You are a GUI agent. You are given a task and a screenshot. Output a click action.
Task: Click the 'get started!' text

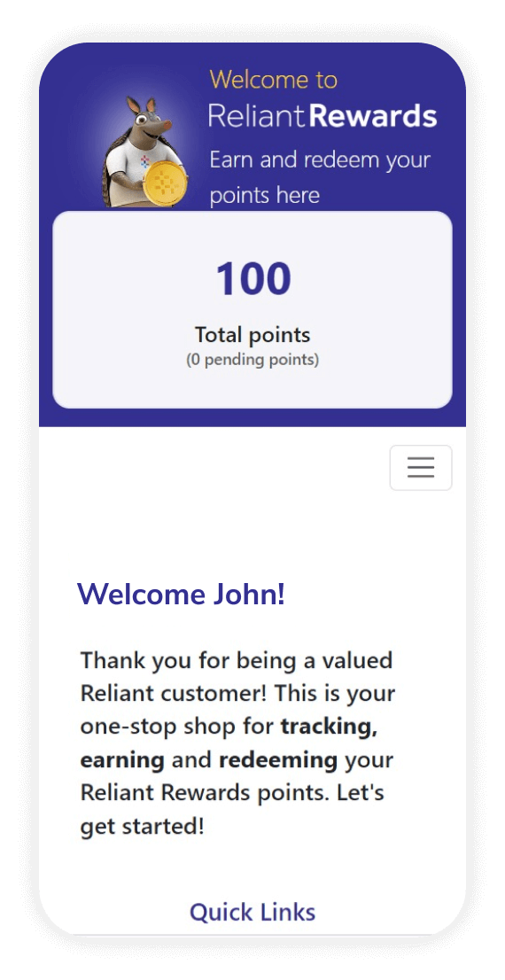[x=143, y=827]
